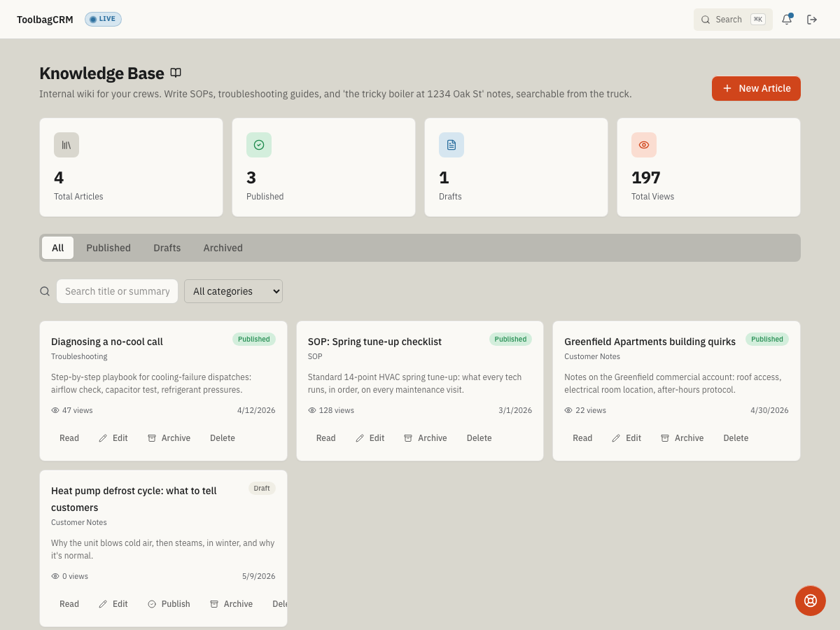Image resolution: width=840 pixels, height=630 pixels.
Task: Read the Greenfield Apartments building quirks article
Action: coord(582,438)
